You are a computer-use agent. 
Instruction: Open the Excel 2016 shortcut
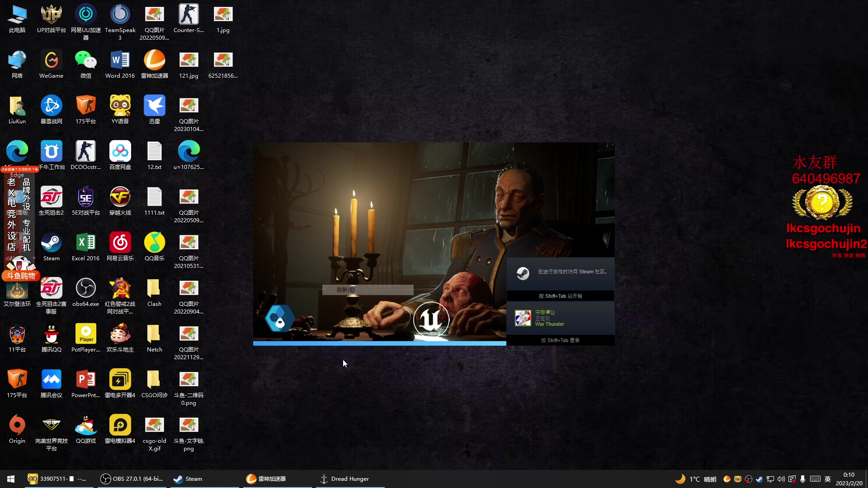tap(86, 247)
